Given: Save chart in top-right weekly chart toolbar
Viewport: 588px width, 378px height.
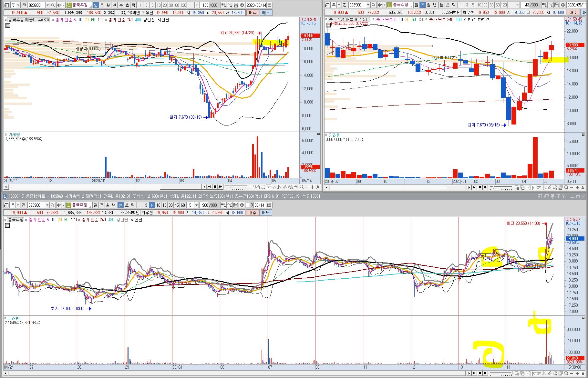Looking at the screenshot, I should 556,5.
